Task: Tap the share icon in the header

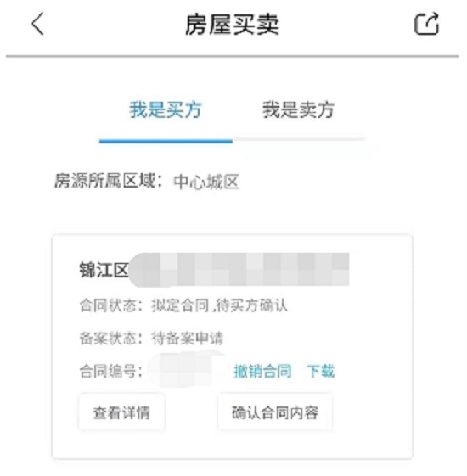Action: pyautogui.click(x=426, y=24)
